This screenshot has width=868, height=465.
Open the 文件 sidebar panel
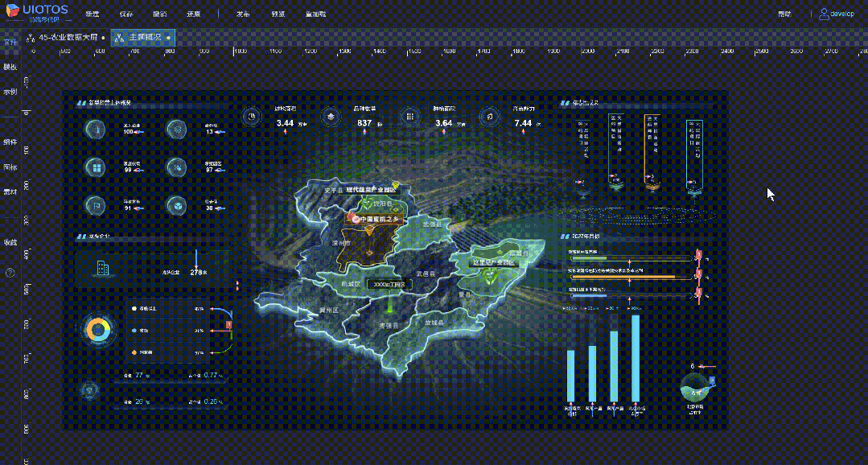10,42
